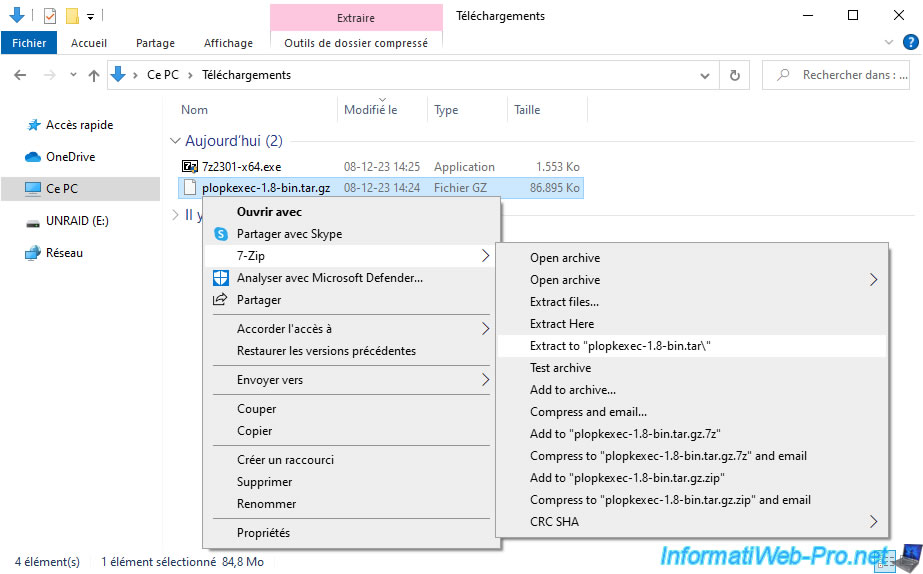Open the Envoyer vers submenu
The image size is (923, 574).
click(486, 380)
